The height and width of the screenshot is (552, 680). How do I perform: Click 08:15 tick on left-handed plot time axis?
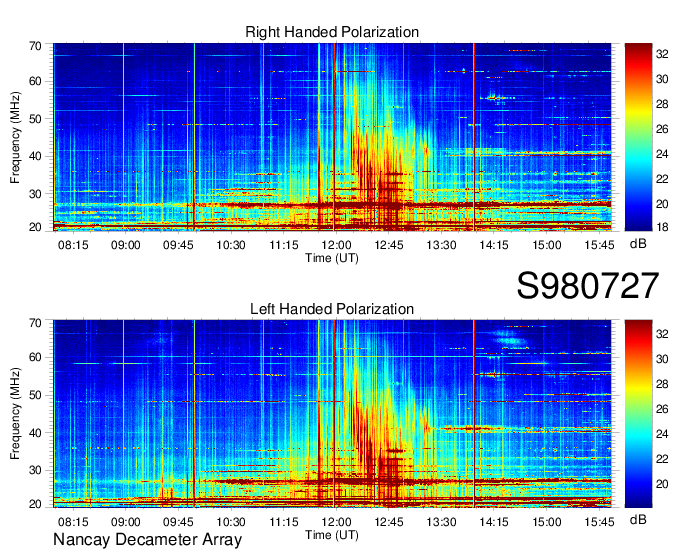[x=73, y=521]
